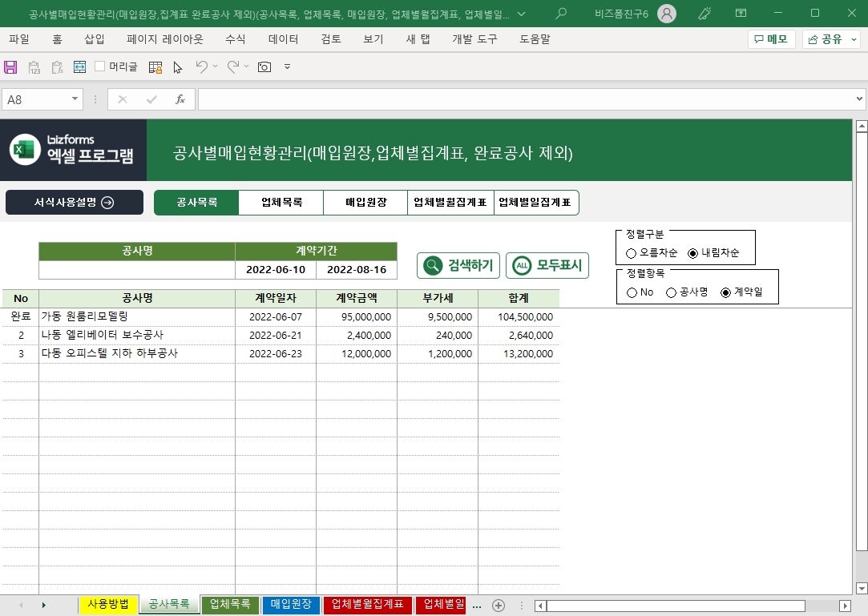Click the ribbon display options icon
Screen dimensions: 868x616
coord(741,14)
